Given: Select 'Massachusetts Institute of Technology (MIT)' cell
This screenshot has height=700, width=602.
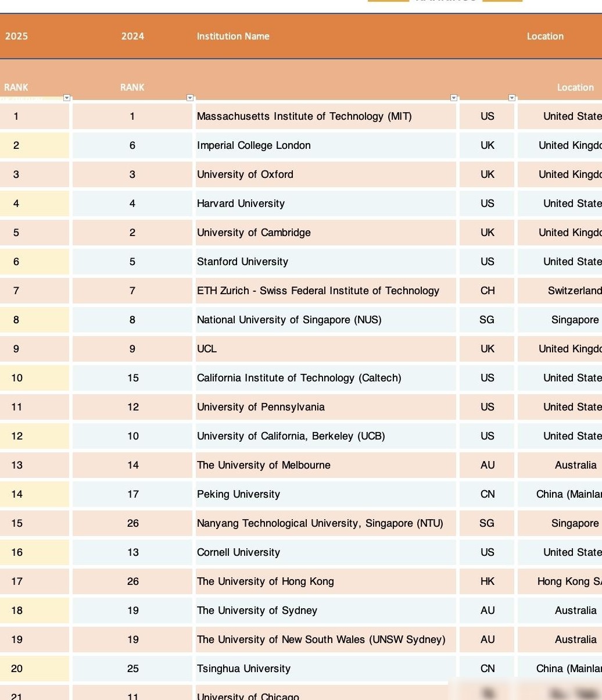Looking at the screenshot, I should (326, 116).
